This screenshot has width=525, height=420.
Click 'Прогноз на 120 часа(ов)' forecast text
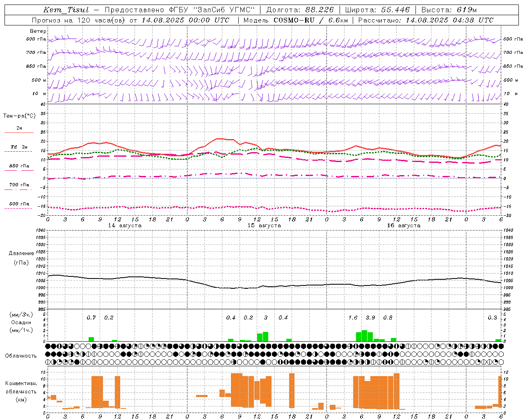click(78, 20)
